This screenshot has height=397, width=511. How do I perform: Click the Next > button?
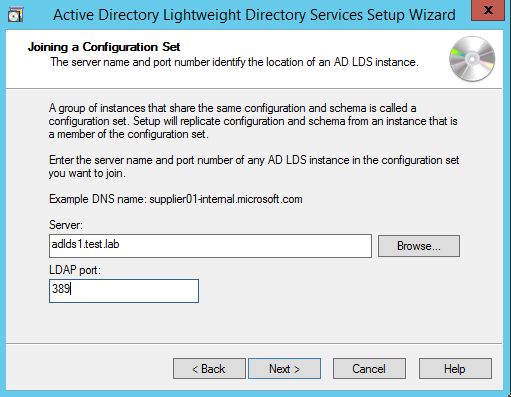pos(284,369)
